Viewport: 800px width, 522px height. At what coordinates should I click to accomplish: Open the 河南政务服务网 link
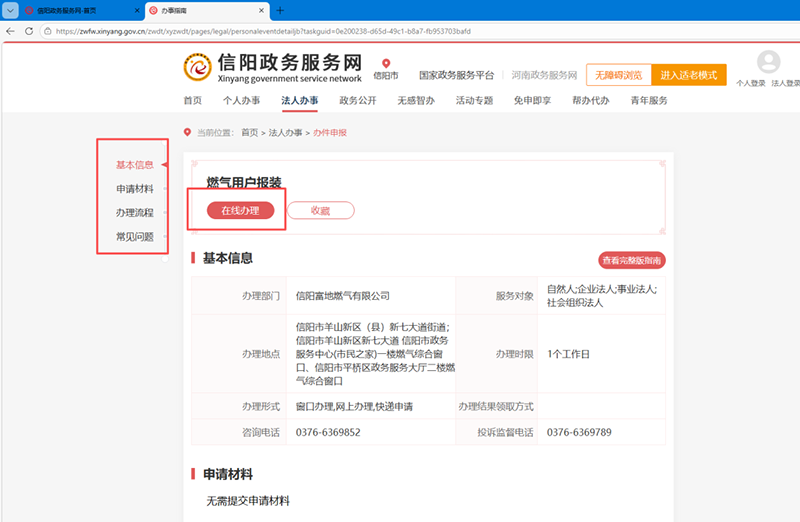[x=544, y=75]
